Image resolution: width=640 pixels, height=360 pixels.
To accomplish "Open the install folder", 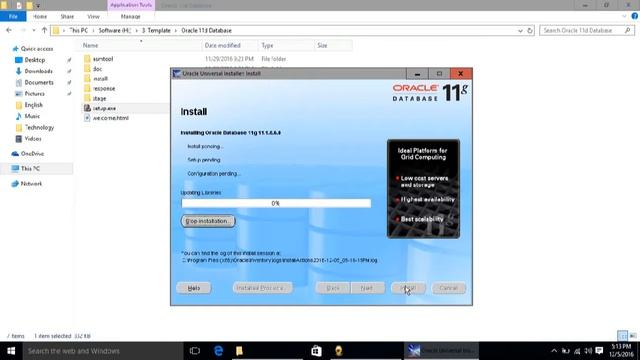I will point(100,79).
